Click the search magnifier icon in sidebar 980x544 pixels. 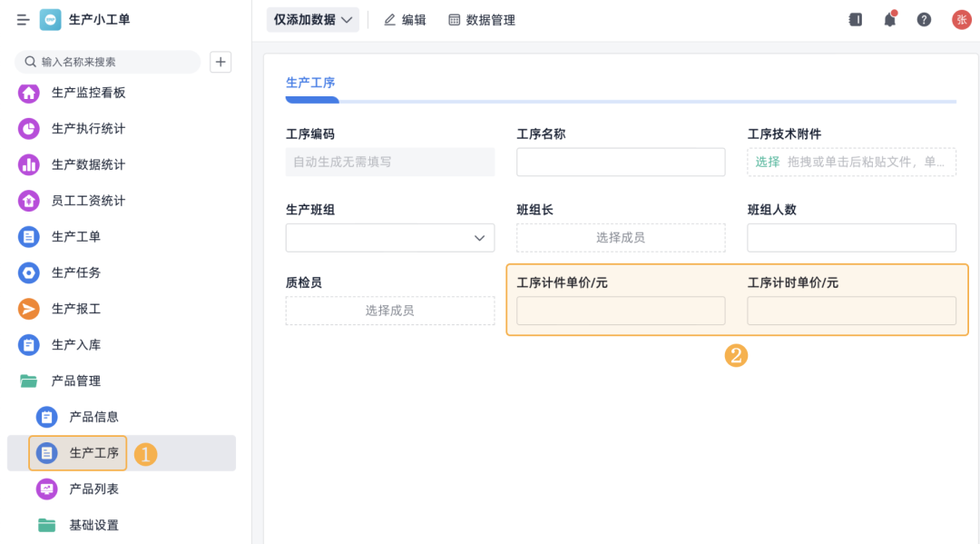click(x=30, y=61)
